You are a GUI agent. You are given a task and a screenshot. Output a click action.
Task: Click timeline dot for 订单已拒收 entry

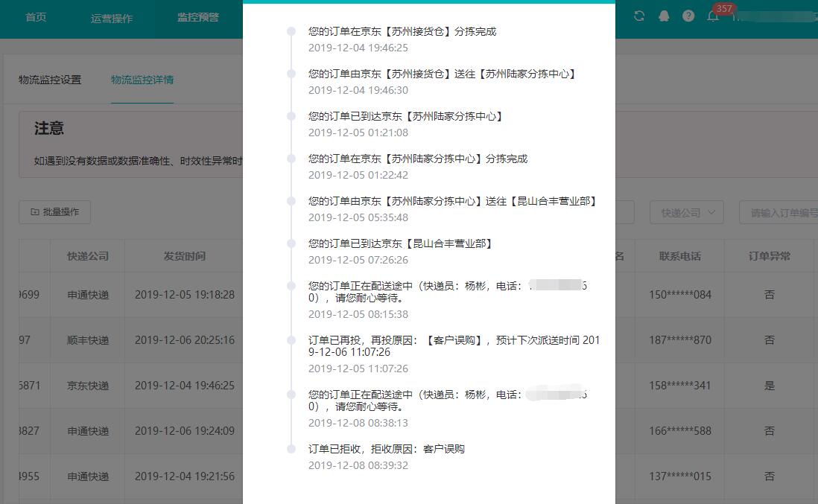291,449
